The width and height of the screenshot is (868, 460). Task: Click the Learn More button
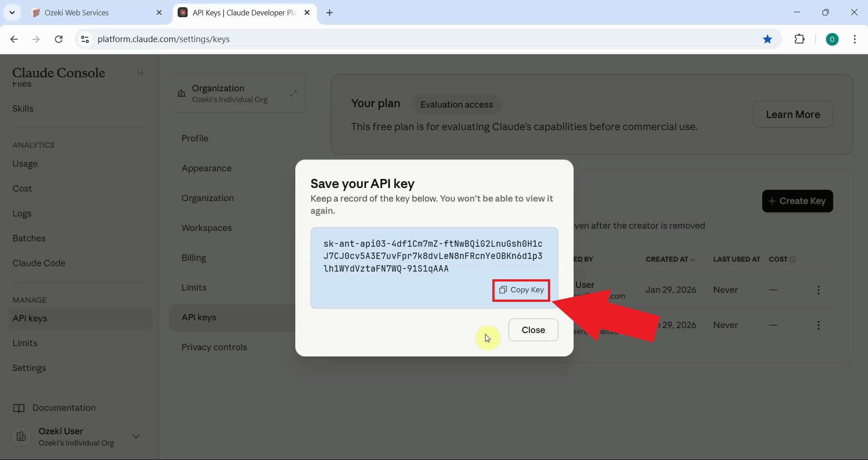click(793, 114)
